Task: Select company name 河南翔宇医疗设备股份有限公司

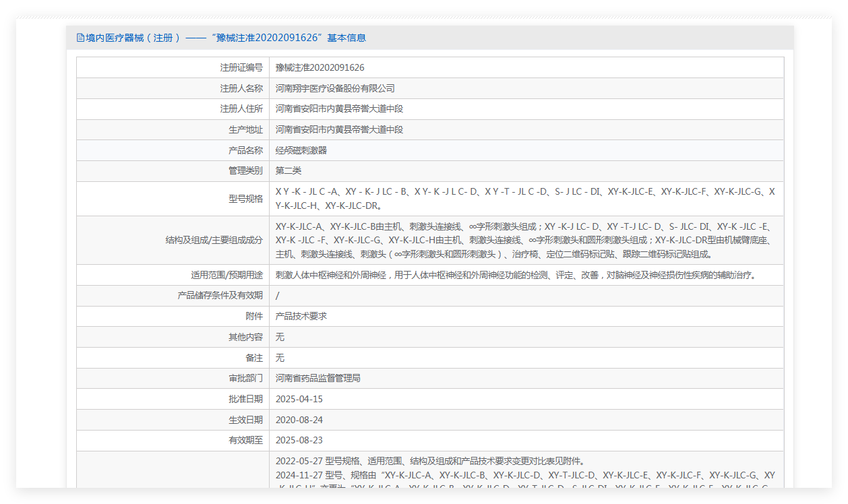Action: (x=335, y=88)
